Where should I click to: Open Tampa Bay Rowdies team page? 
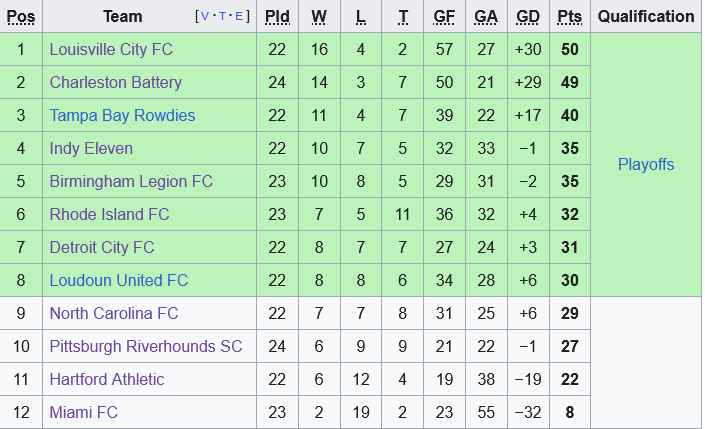click(122, 115)
